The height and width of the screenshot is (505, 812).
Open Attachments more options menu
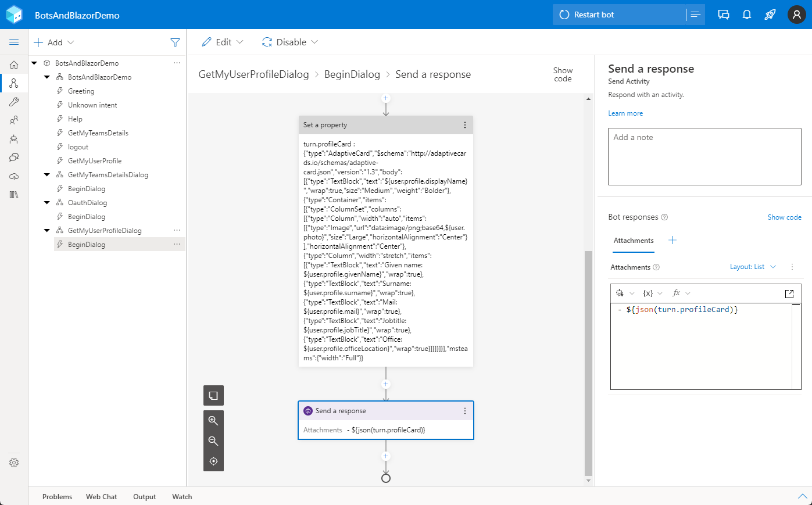[792, 267]
